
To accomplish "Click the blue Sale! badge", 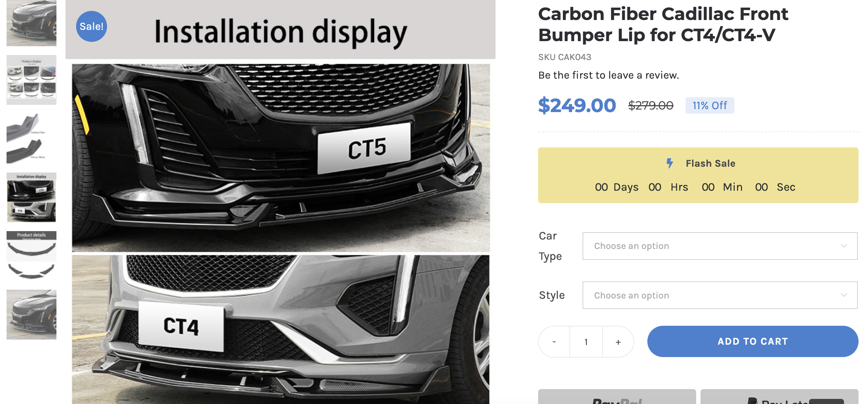I will tap(91, 26).
